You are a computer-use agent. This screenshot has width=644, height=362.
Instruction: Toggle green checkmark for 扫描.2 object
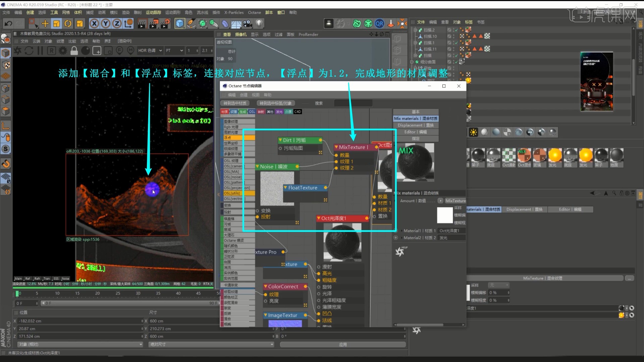coord(456,30)
